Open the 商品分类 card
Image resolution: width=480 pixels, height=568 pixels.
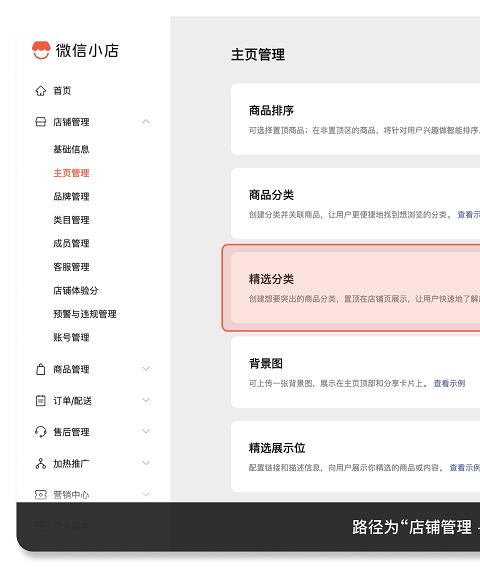(x=355, y=204)
